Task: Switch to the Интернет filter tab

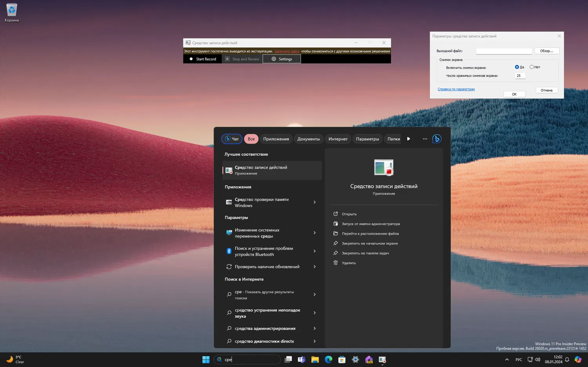Action: (338, 139)
